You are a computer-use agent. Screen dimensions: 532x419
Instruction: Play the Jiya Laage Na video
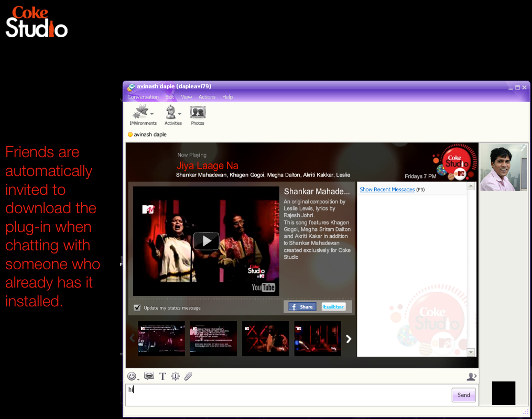[x=206, y=241]
